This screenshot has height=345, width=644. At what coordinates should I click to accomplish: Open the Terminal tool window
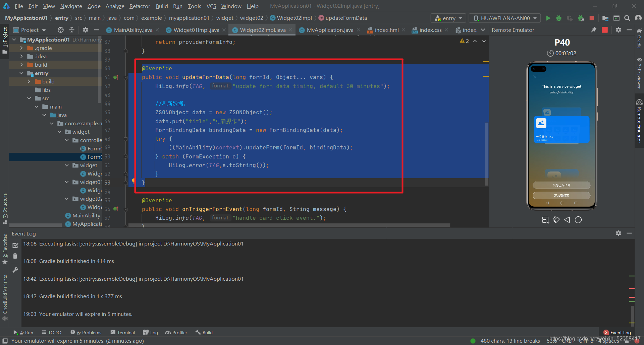[123, 333]
